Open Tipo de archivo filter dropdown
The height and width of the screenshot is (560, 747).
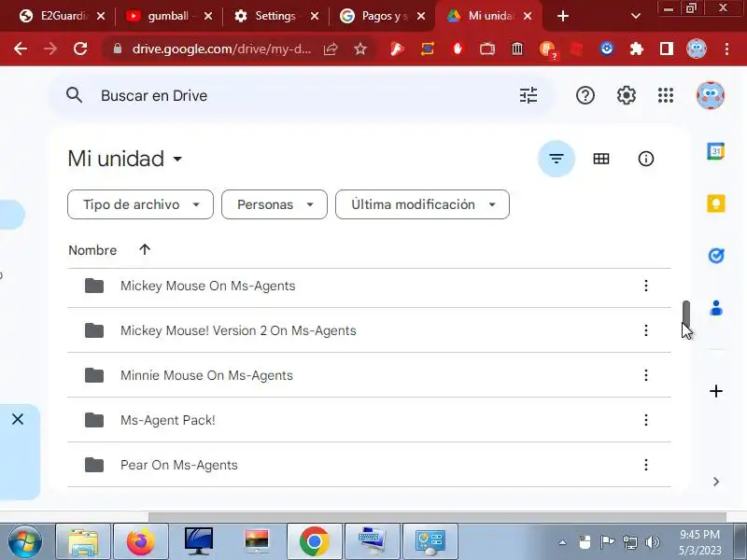pos(141,204)
